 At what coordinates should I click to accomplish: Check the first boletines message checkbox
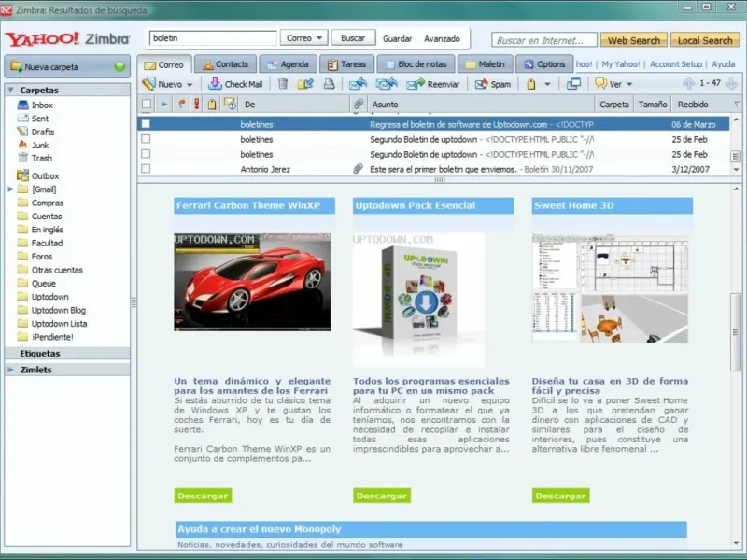coord(146,123)
